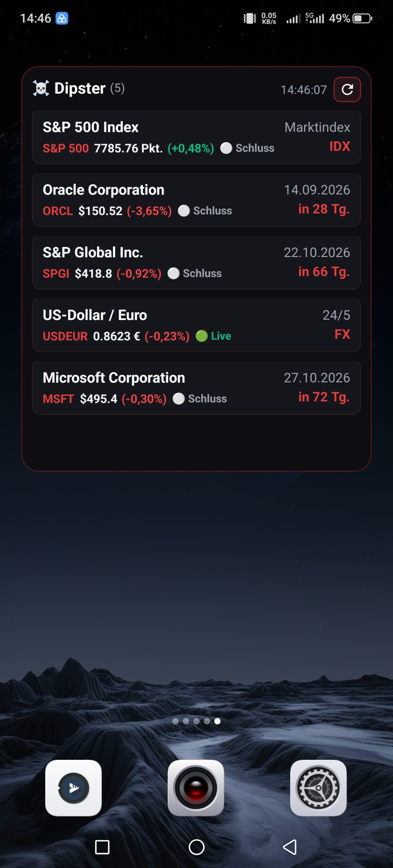This screenshot has width=393, height=868.
Task: Open the video player app icon
Action: [x=73, y=788]
